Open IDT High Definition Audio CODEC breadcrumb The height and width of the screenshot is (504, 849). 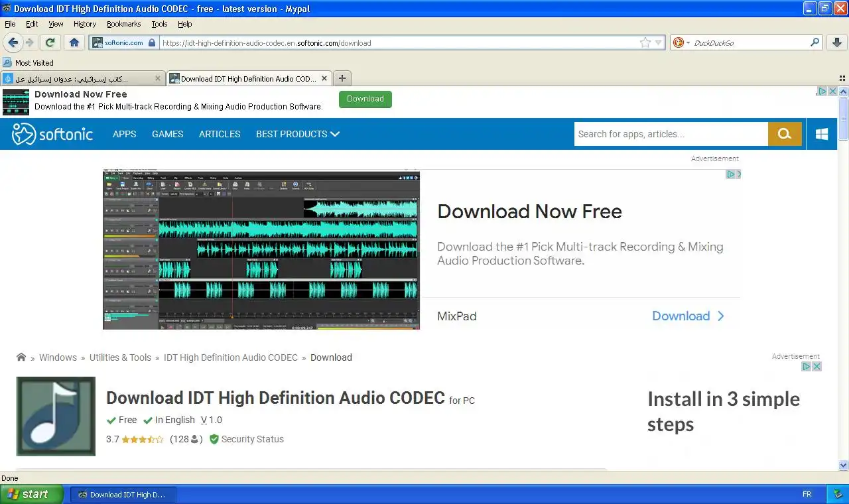click(231, 357)
